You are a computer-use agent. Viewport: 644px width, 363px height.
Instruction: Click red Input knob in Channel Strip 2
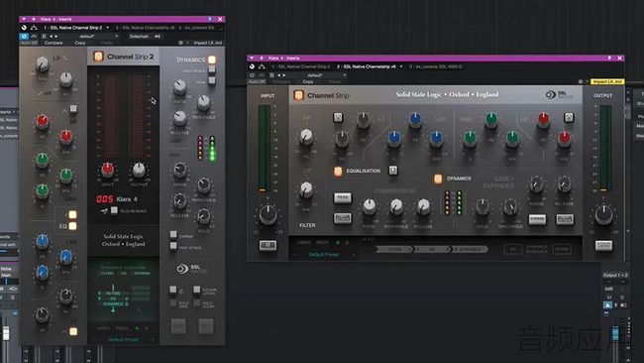[x=108, y=169]
